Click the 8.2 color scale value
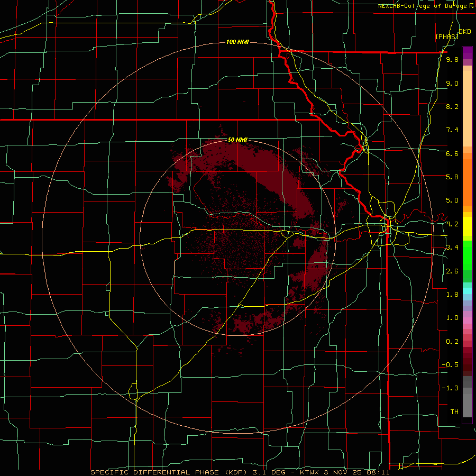 tap(452, 106)
